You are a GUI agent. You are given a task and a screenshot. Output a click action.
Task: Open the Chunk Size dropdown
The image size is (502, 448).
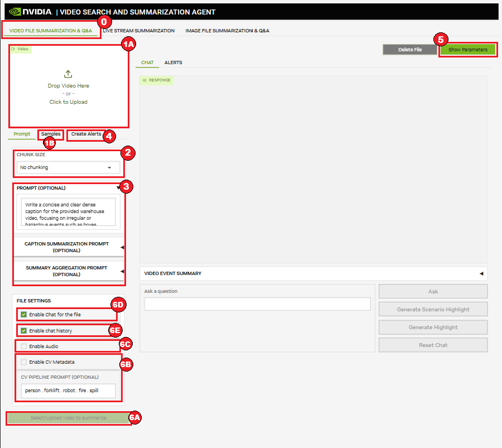[68, 167]
